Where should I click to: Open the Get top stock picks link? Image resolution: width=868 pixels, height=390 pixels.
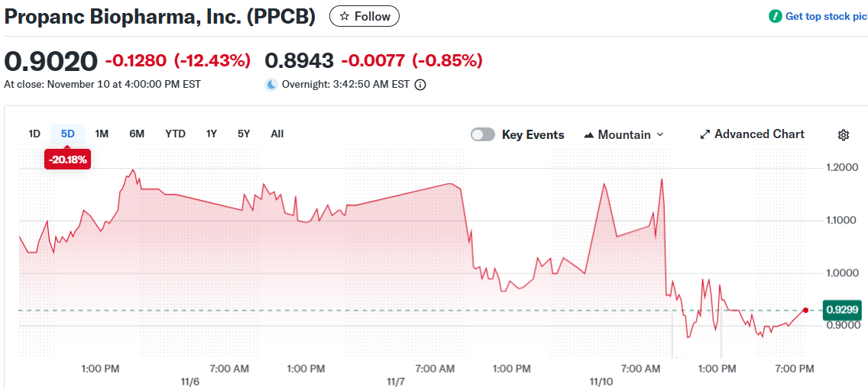tap(825, 16)
